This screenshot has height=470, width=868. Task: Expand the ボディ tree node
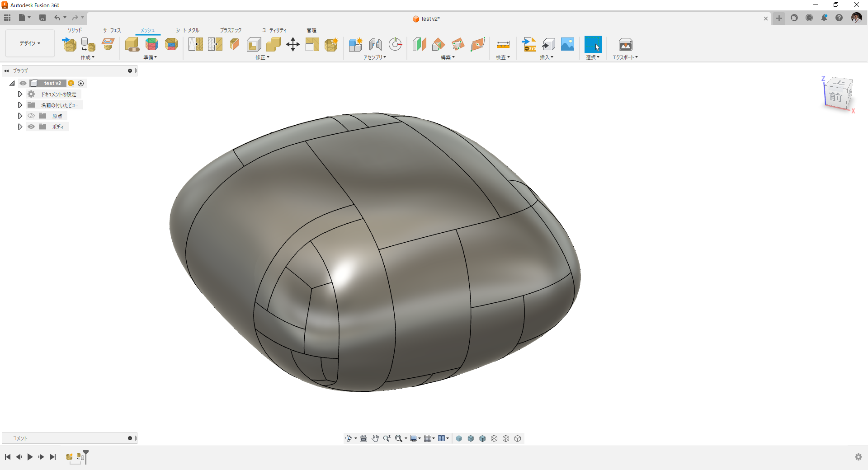pos(19,127)
